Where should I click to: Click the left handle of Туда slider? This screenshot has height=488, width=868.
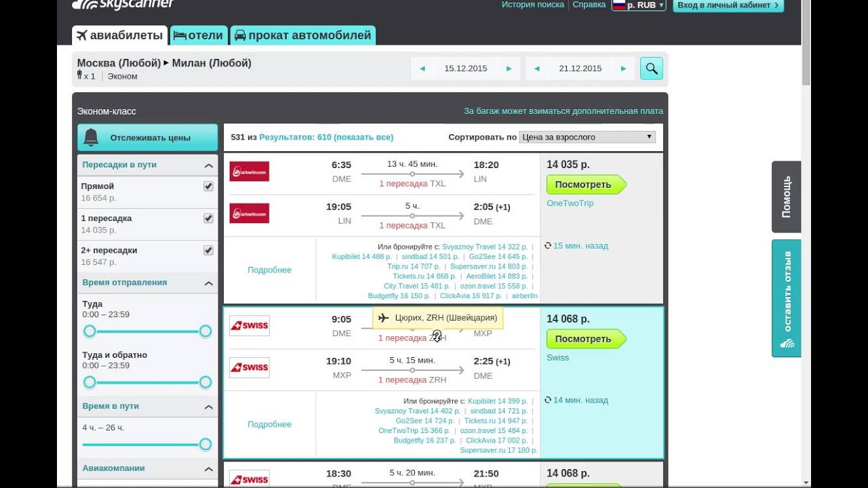pos(90,331)
